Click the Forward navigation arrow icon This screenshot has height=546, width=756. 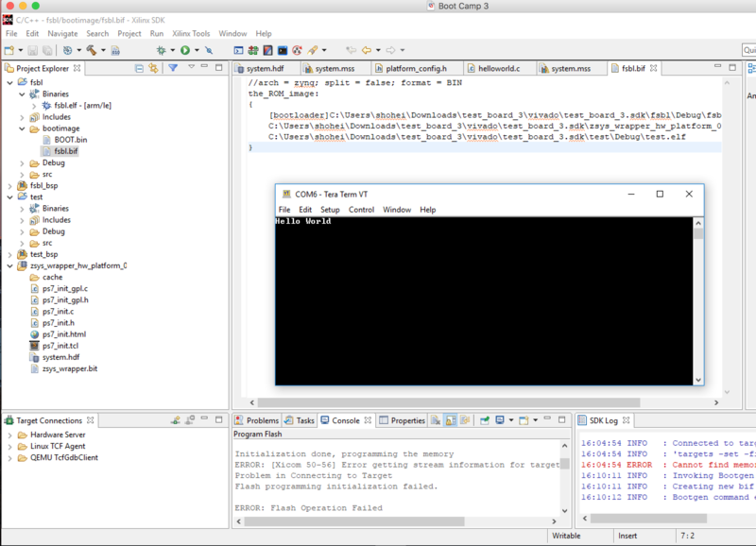click(390, 50)
